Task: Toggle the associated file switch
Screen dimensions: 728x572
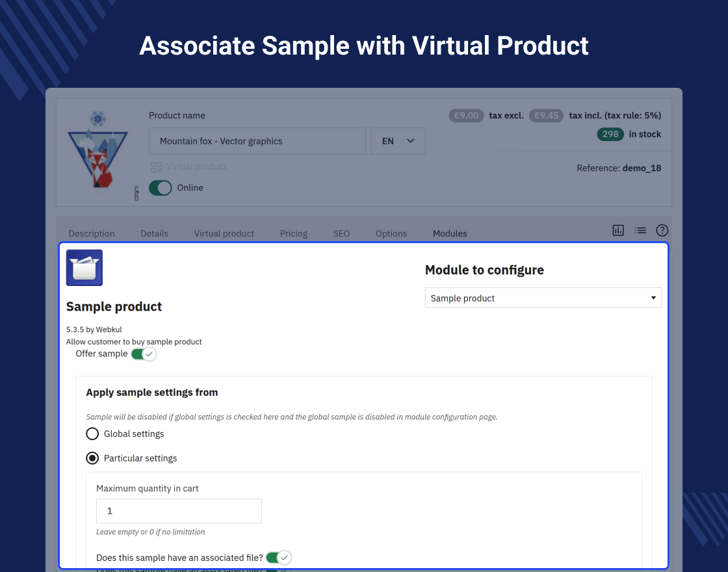Action: 279,558
